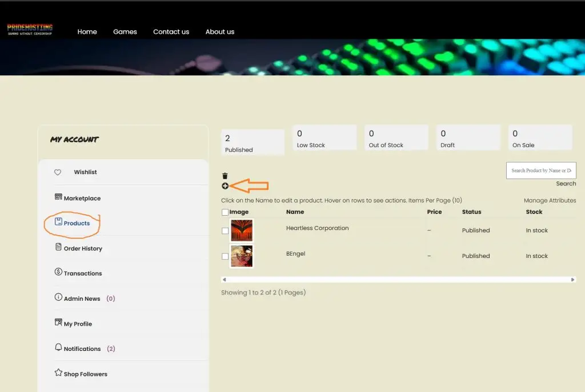Click the Notifications bell icon
585x392 pixels.
(58, 347)
